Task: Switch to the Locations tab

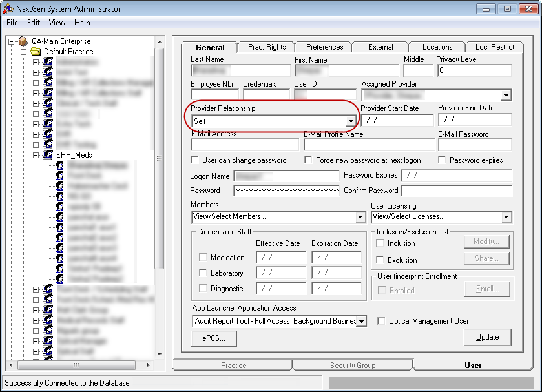Action: 437,47
